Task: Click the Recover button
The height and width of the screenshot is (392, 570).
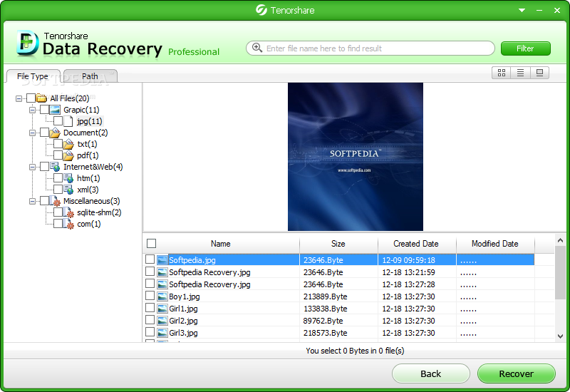Action: point(516,373)
